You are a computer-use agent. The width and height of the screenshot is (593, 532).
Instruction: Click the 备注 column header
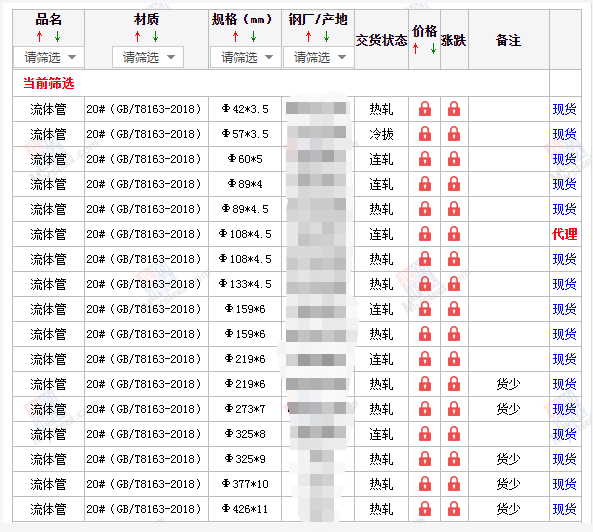coord(508,40)
